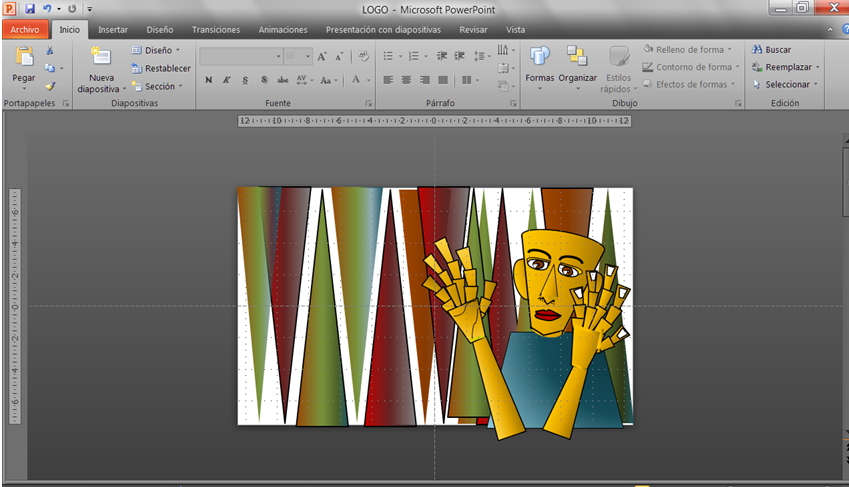Click the Restablecer button
The width and height of the screenshot is (849, 487).
click(x=160, y=68)
